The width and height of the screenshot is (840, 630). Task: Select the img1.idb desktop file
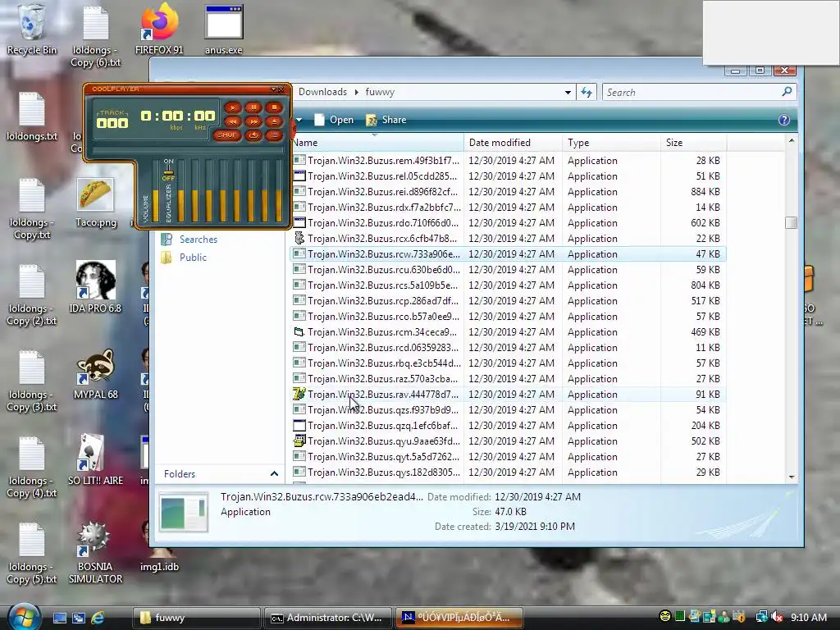coord(159,546)
